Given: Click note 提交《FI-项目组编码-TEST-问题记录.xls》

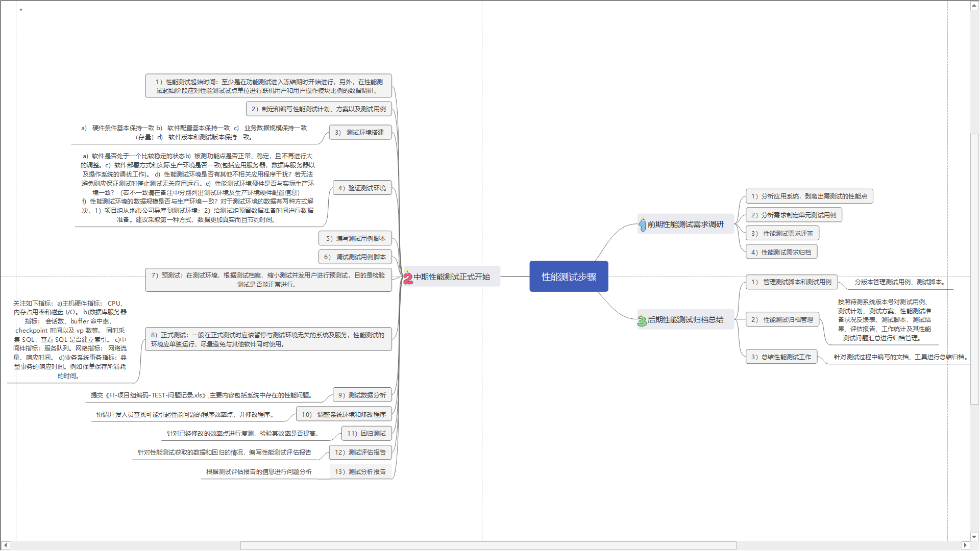Looking at the screenshot, I should pos(201,395).
